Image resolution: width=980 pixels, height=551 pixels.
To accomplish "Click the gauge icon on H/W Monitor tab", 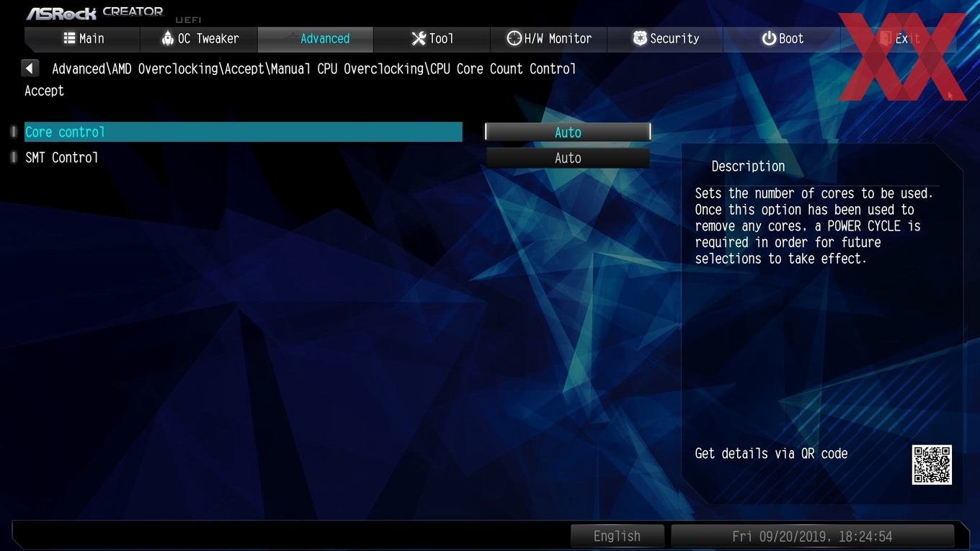I will (514, 38).
